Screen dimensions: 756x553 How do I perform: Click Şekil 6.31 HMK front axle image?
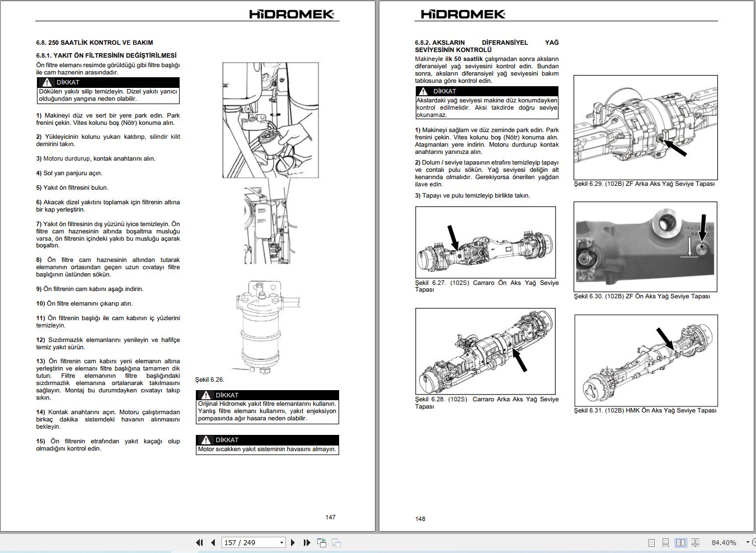pyautogui.click(x=646, y=360)
